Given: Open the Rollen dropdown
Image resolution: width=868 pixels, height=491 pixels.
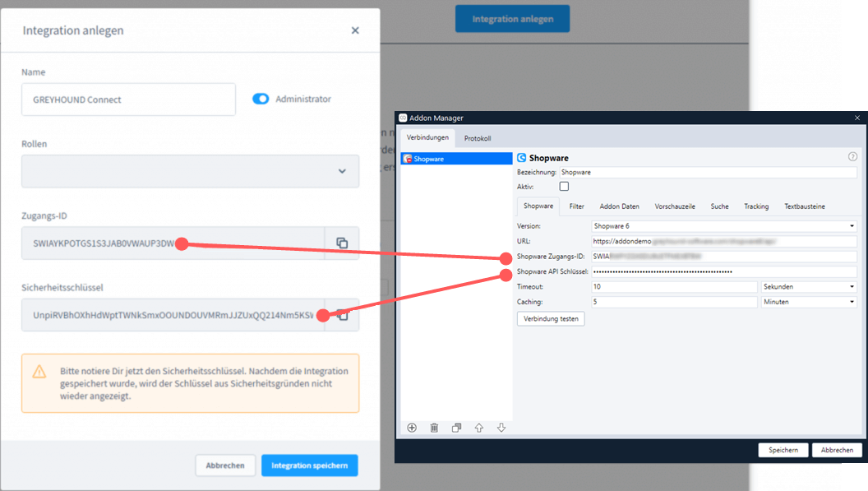Looking at the screenshot, I should point(191,171).
